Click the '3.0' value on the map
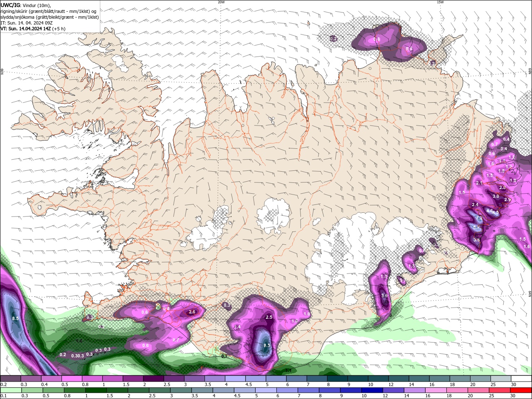Viewport: 532px width, 399px height. (496, 196)
